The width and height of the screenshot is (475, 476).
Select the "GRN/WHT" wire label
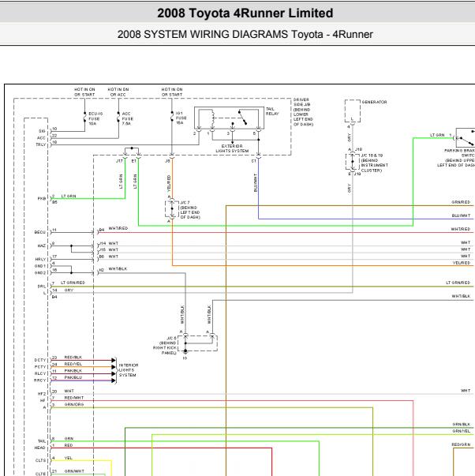74,471
